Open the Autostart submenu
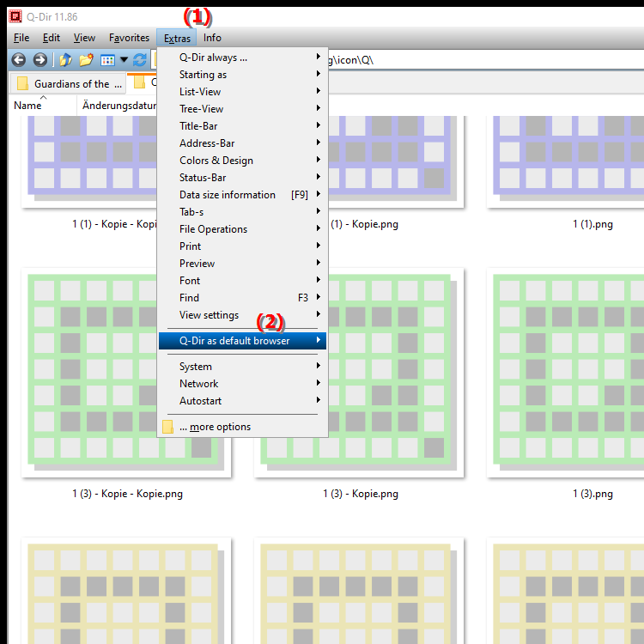 coord(242,401)
